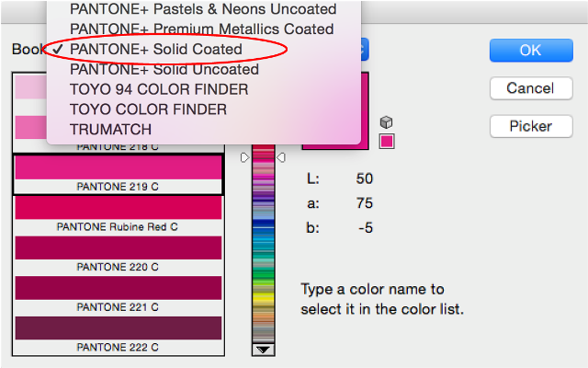
Task: Click the OK button
Action: click(531, 50)
